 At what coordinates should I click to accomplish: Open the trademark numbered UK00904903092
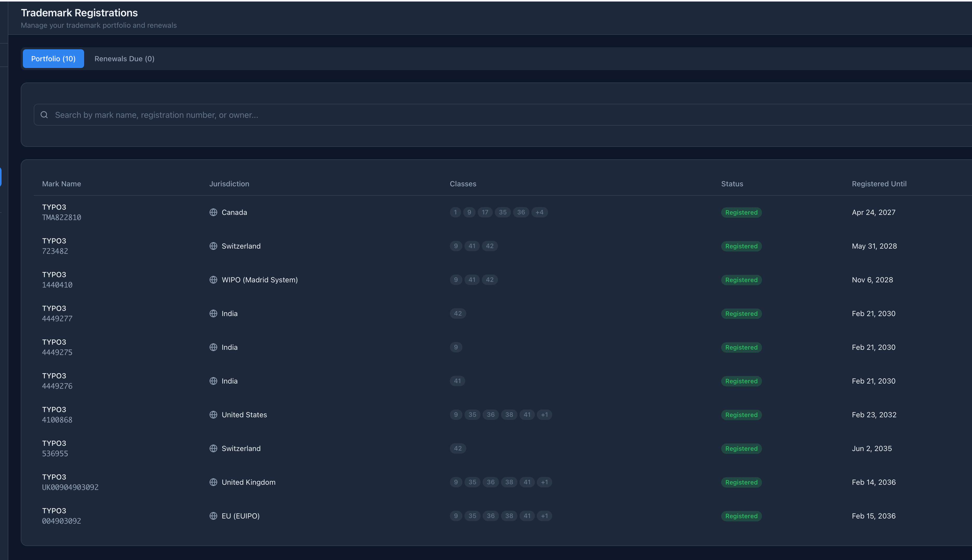(70, 487)
